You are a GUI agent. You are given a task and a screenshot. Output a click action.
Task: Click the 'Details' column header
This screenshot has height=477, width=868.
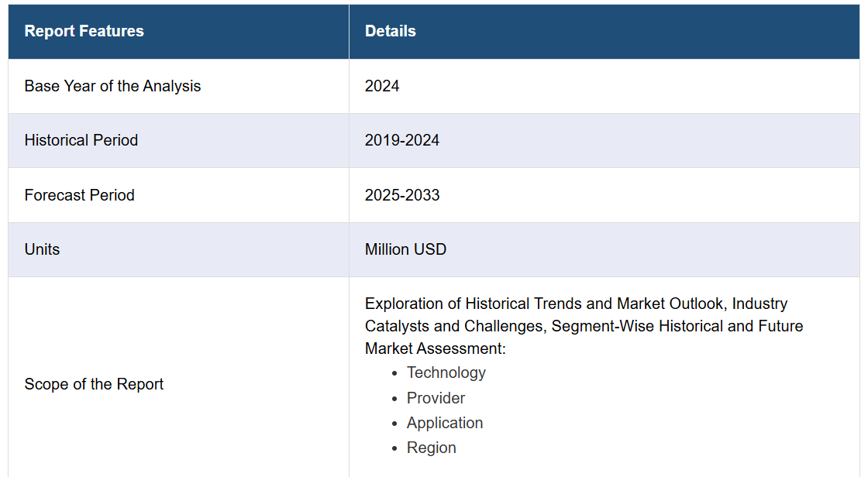coord(390,31)
